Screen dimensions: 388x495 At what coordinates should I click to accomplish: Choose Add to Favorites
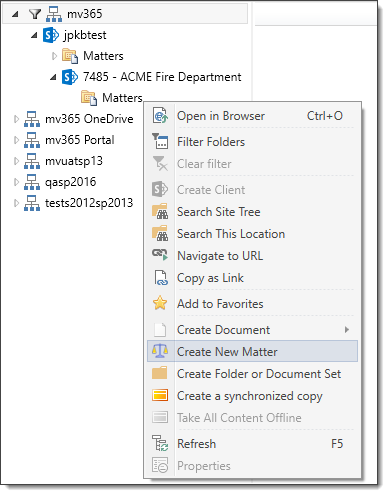pyautogui.click(x=252, y=304)
